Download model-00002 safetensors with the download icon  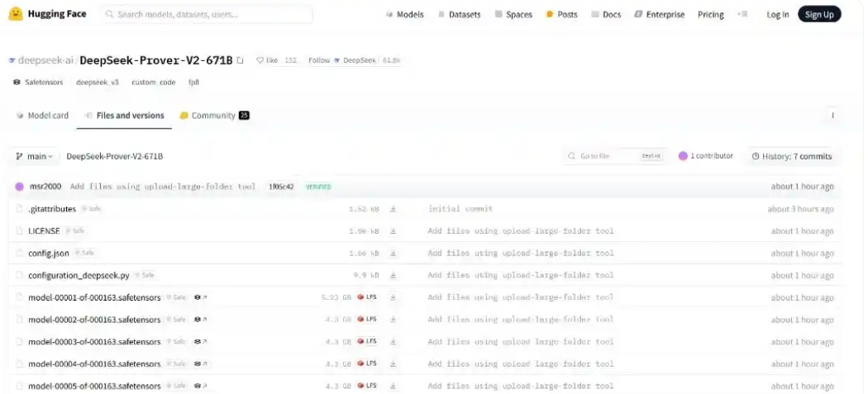(x=393, y=320)
